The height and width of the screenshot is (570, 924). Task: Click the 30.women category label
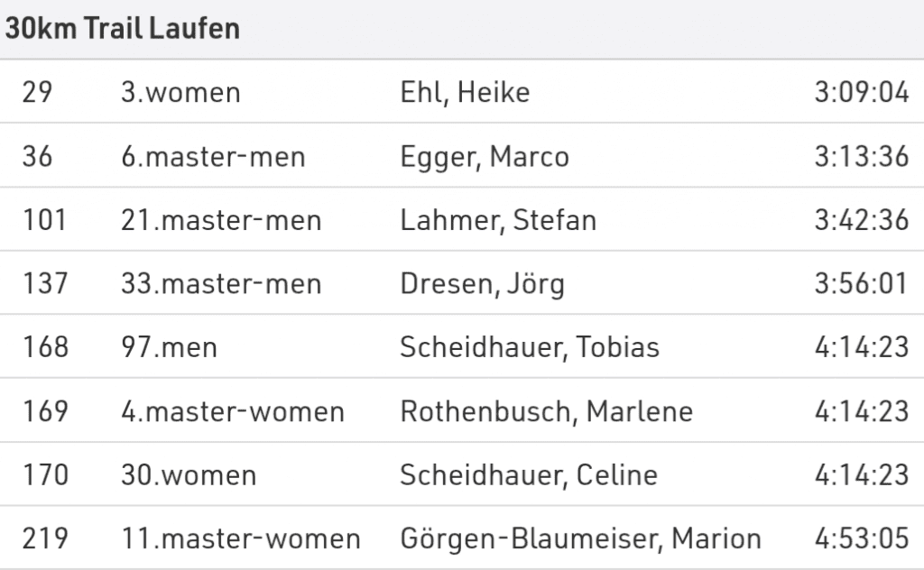[189, 475]
